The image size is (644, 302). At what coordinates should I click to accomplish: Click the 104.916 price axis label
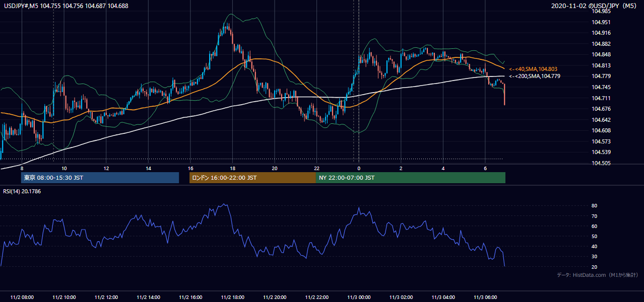click(601, 33)
